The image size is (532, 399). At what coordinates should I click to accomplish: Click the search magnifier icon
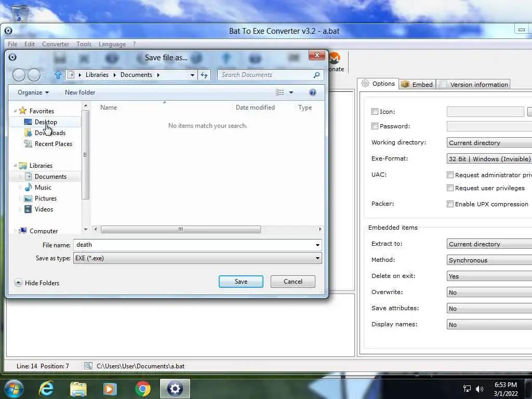tap(316, 75)
